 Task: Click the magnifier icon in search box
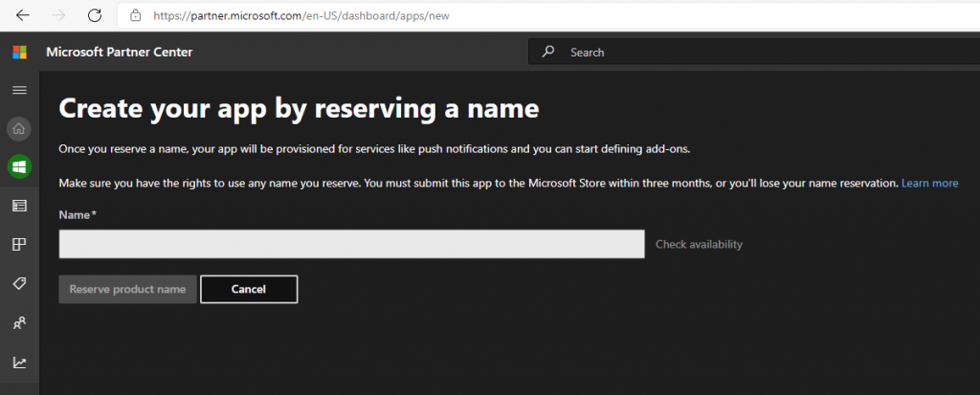click(548, 52)
